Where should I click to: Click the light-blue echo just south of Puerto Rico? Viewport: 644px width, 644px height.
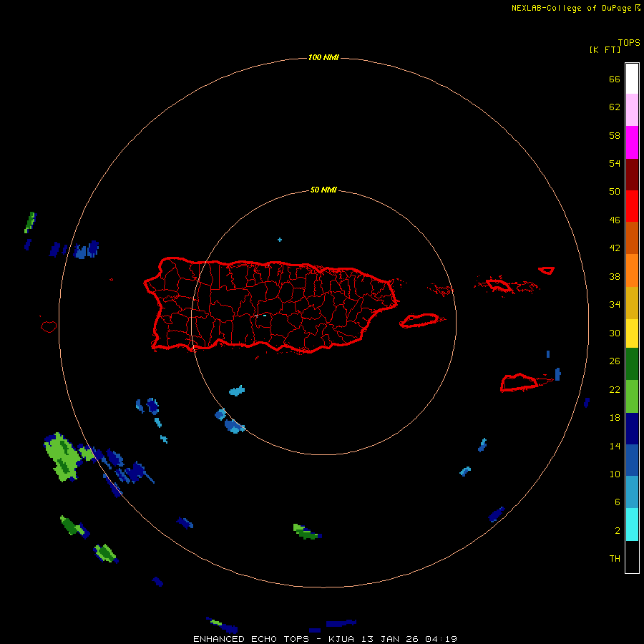pos(237,391)
